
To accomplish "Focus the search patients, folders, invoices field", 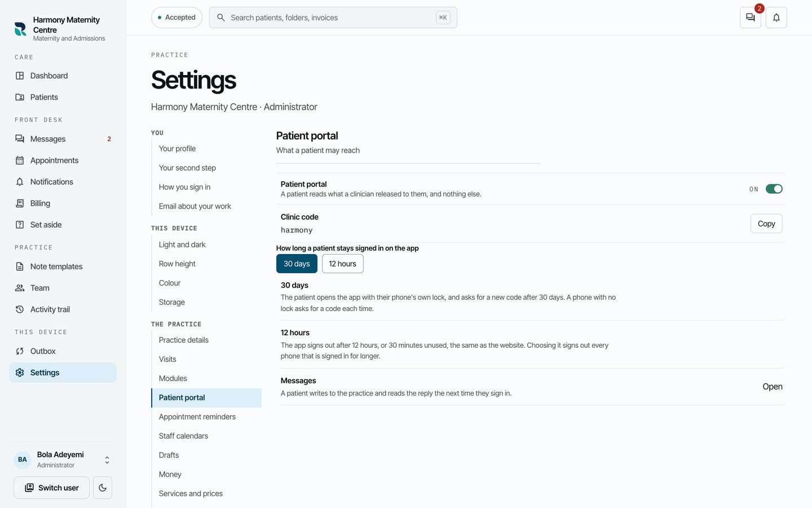I will click(x=333, y=17).
